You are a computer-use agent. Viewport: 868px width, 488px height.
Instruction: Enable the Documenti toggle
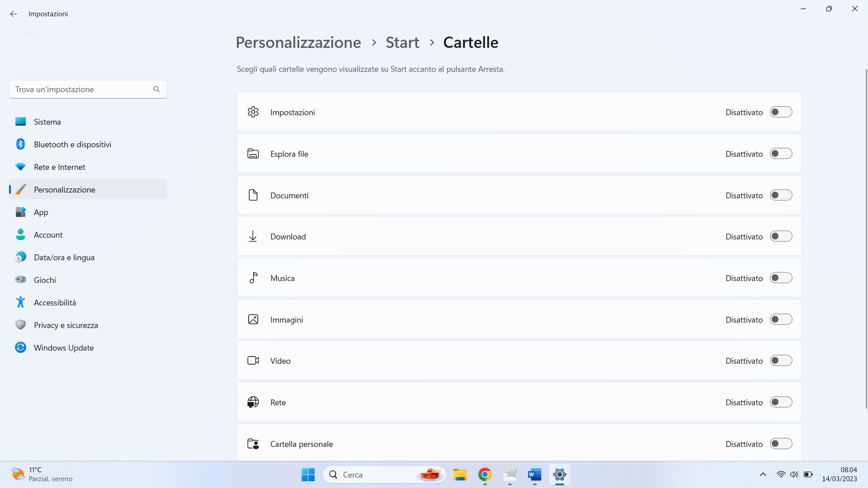[x=781, y=196]
